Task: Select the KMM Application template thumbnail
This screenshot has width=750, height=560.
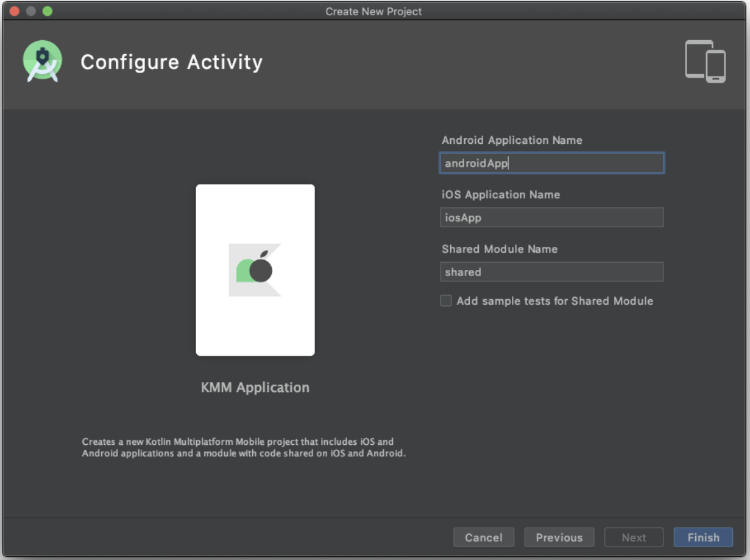Action: coord(255,270)
